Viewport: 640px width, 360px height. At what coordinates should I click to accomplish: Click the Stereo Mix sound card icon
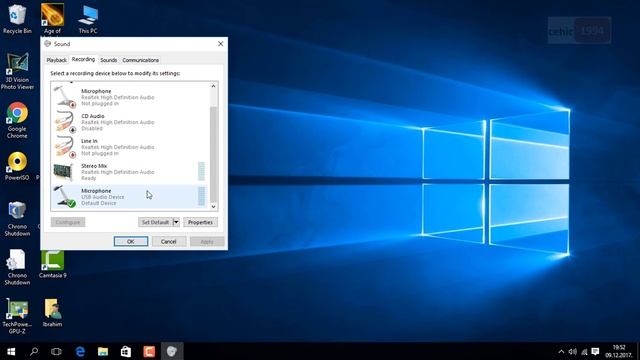(64, 171)
